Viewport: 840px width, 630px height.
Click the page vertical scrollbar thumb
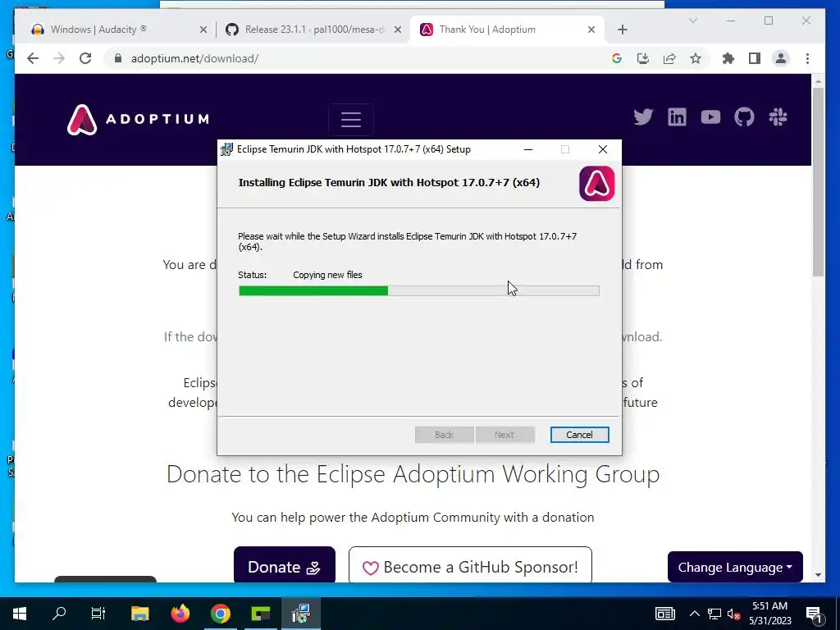coord(818,181)
